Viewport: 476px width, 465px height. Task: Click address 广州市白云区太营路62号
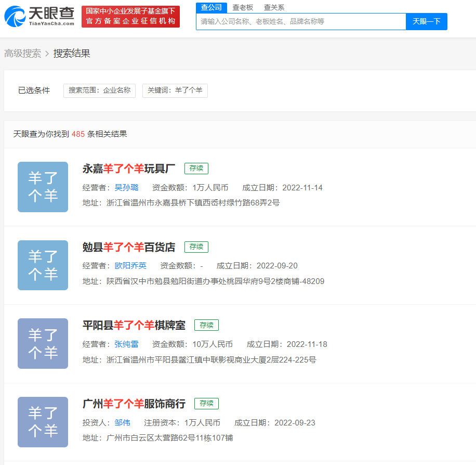tap(170, 438)
